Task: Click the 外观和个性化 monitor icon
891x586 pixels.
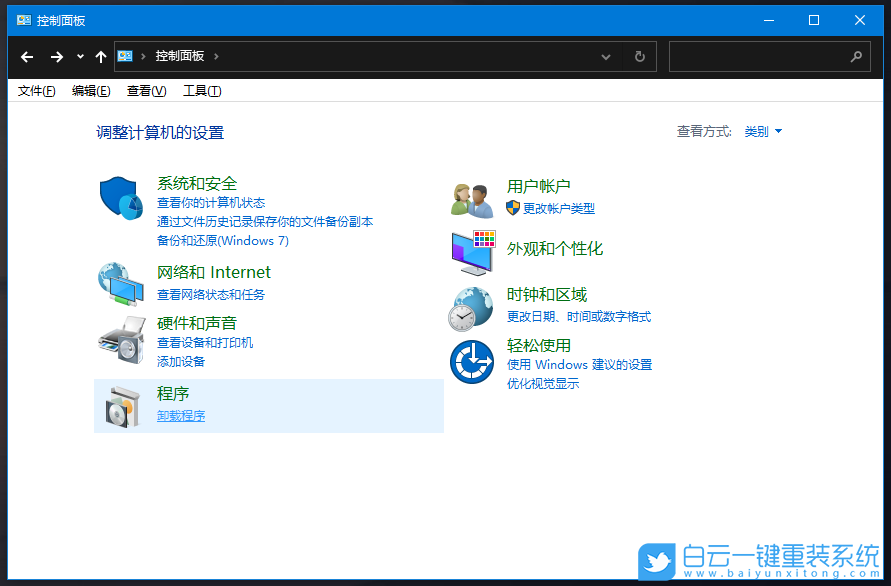Action: click(470, 252)
